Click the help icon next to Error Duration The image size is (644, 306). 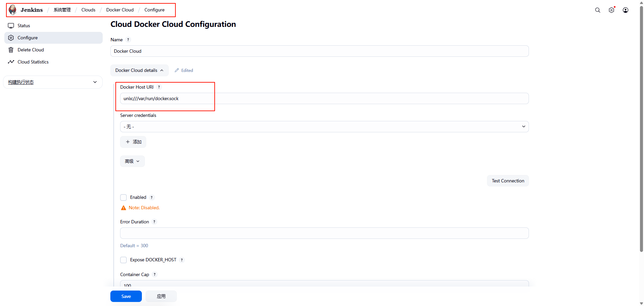click(154, 222)
